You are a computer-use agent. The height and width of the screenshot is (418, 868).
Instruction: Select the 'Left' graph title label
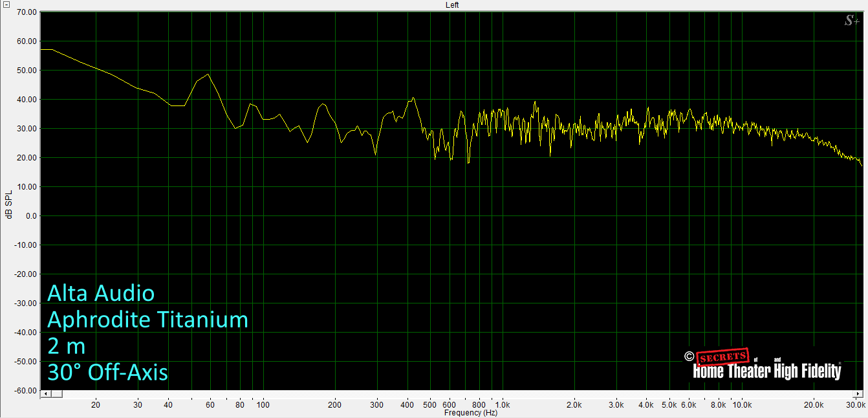coord(452,5)
